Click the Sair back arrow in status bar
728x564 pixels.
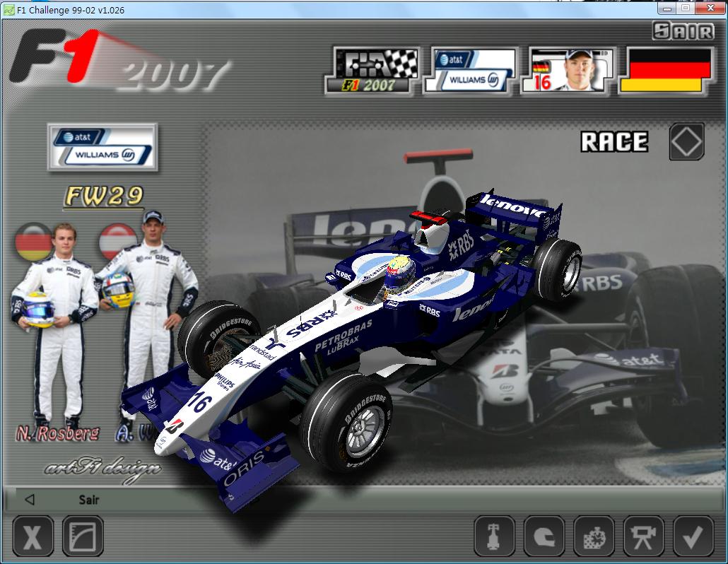pos(30,500)
